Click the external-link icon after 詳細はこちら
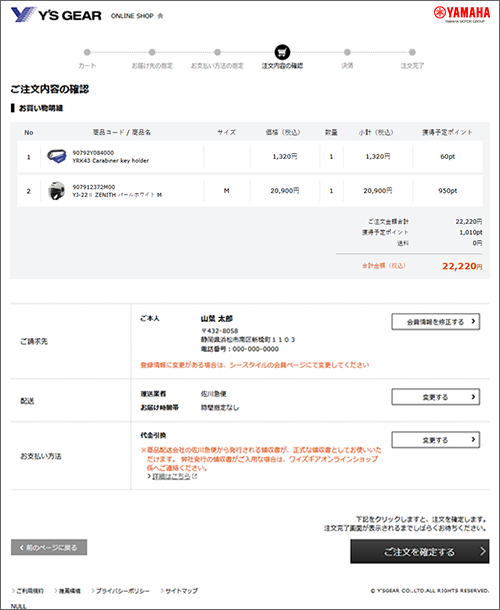 click(x=195, y=476)
